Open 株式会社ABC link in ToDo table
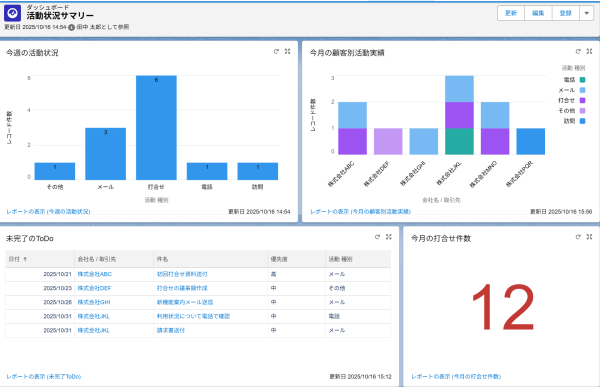600x387 pixels. click(x=95, y=274)
